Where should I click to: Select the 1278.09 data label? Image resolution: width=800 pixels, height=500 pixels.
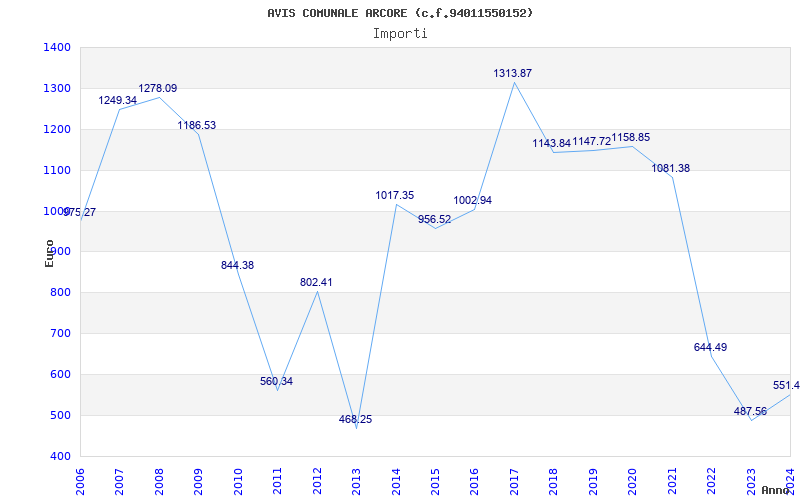coord(158,88)
